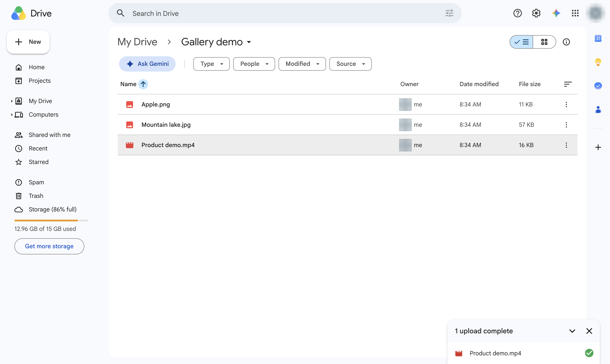This screenshot has height=364, width=610.
Task: Open the Modified filter dropdown
Action: [302, 64]
